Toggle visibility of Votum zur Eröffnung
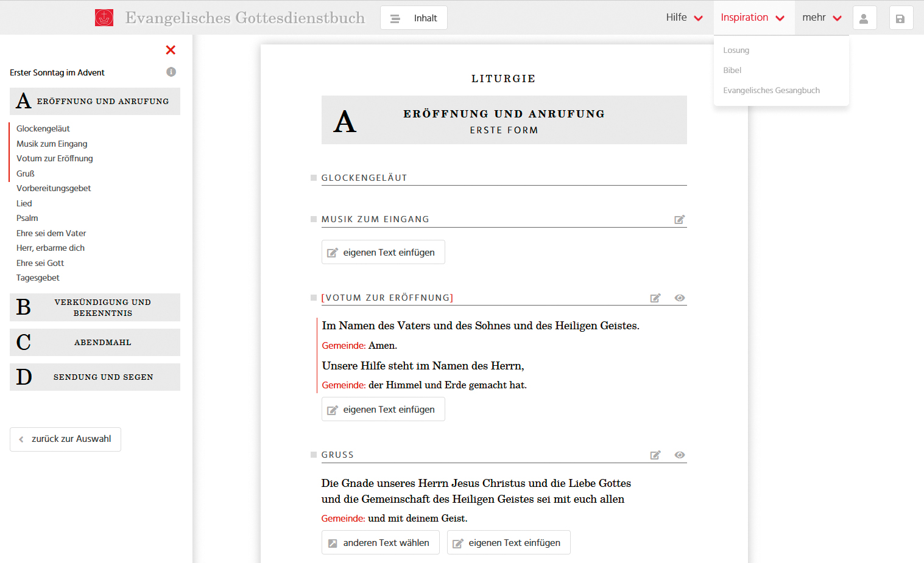This screenshot has width=924, height=563. pyautogui.click(x=680, y=298)
